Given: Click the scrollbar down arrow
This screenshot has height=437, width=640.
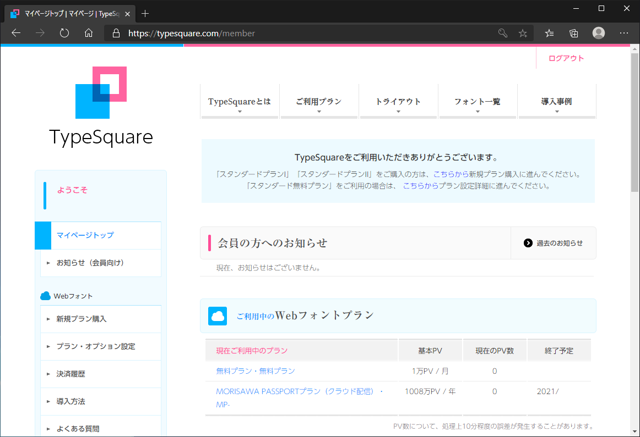Looking at the screenshot, I should (634, 432).
